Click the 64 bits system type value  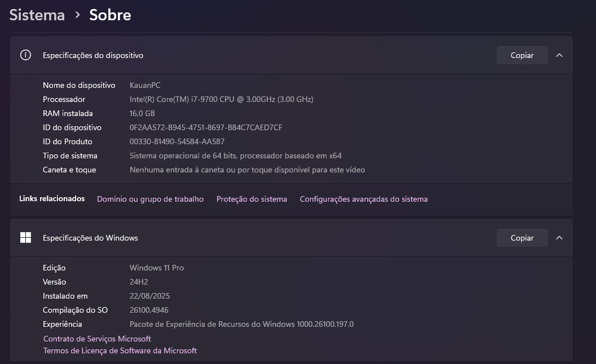[x=235, y=156]
